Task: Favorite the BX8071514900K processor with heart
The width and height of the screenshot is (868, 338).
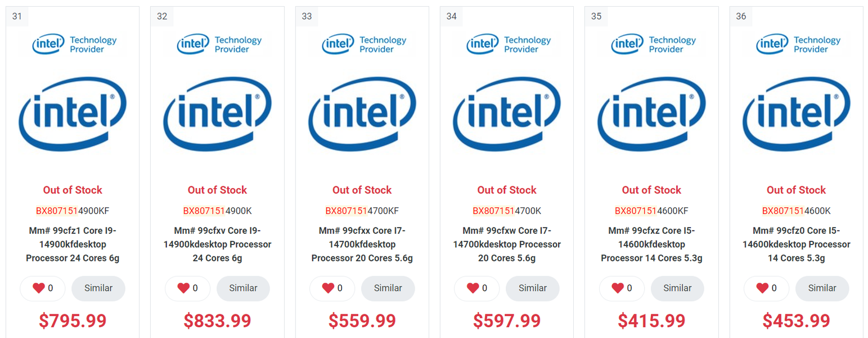Action: [x=183, y=288]
